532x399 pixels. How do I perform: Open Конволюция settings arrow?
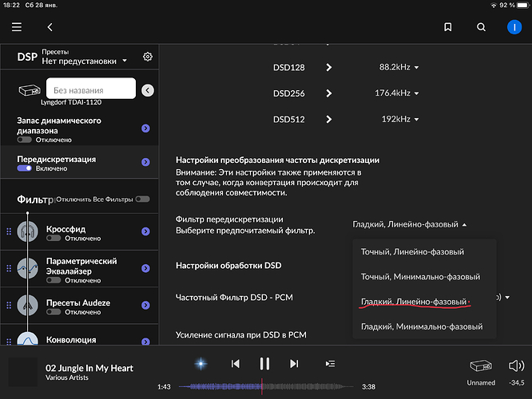tap(145, 342)
